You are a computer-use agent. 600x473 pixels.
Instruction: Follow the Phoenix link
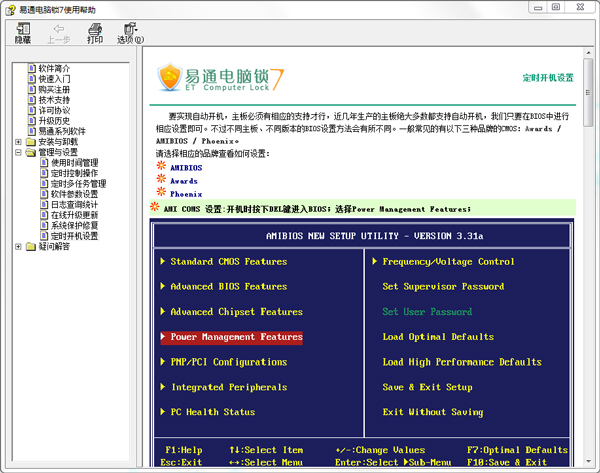186,194
